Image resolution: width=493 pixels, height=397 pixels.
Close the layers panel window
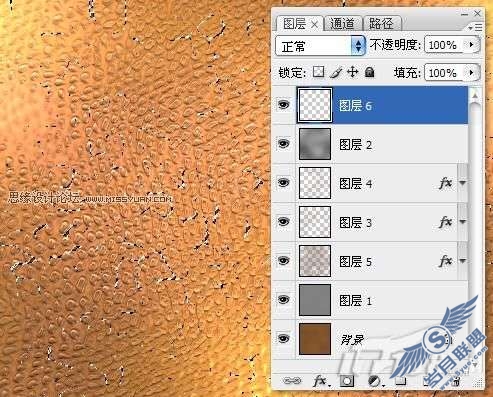478,14
